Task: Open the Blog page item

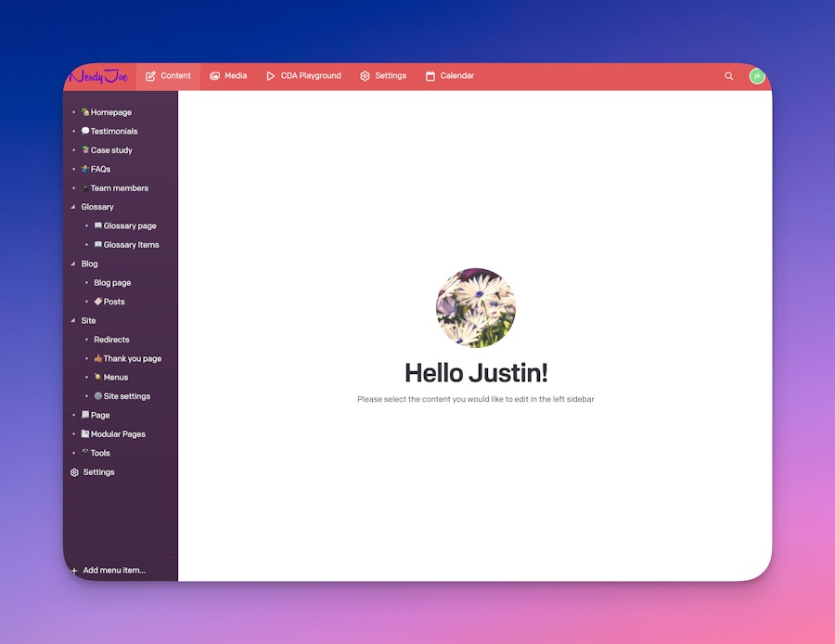Action: click(x=112, y=283)
